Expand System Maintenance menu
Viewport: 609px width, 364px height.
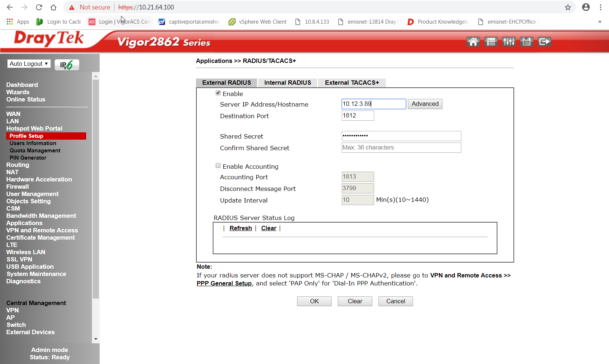click(36, 274)
